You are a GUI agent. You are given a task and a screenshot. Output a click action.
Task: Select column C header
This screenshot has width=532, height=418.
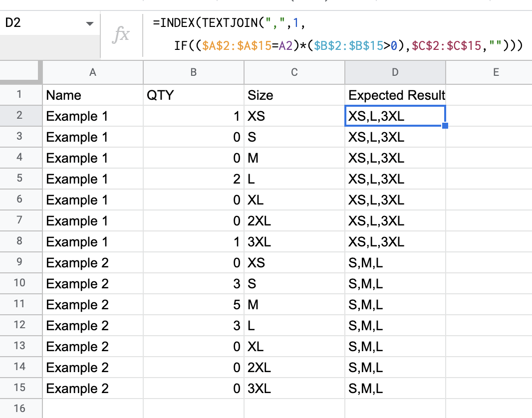coord(294,73)
